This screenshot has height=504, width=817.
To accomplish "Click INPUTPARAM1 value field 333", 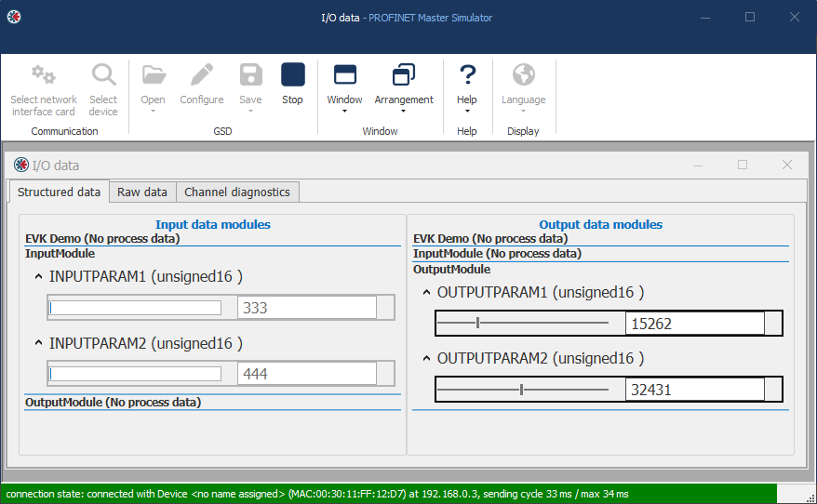I will (307, 308).
